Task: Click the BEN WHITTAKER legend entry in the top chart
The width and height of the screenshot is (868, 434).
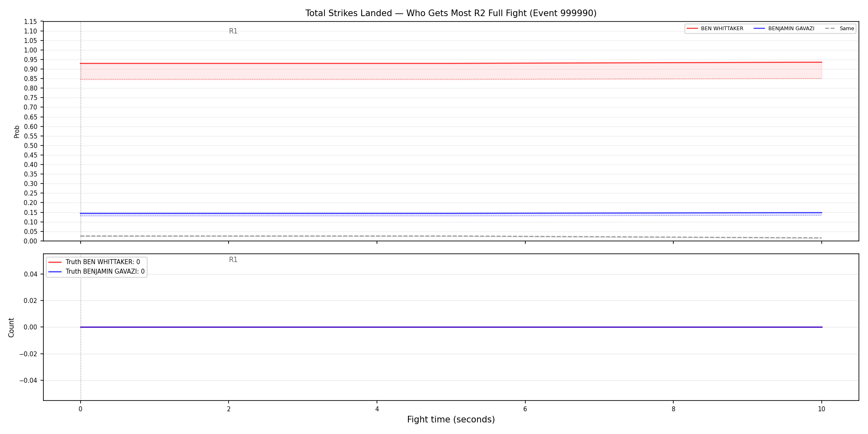Action: (x=715, y=29)
